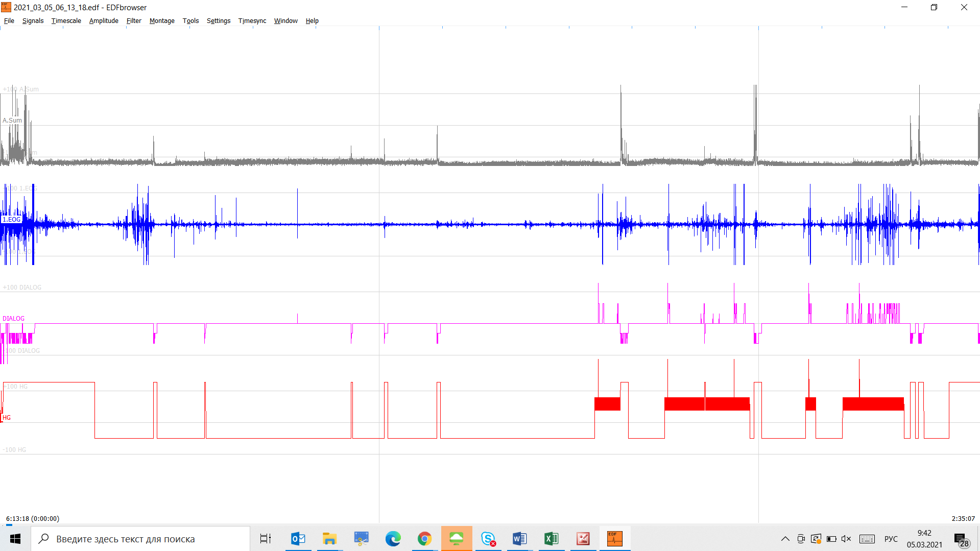Open the Amplitude menu

point(104,21)
